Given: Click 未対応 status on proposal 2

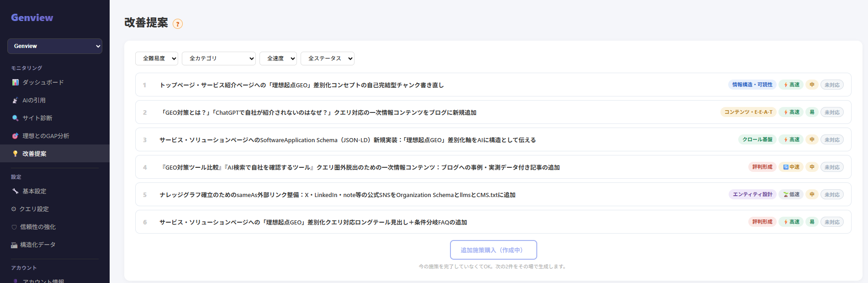Looking at the screenshot, I should [x=832, y=112].
